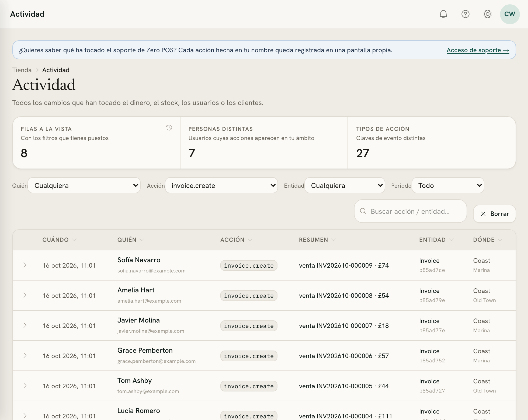Select summary 'venta INV202610-000004 · £111'
The height and width of the screenshot is (420, 528).
346,416
